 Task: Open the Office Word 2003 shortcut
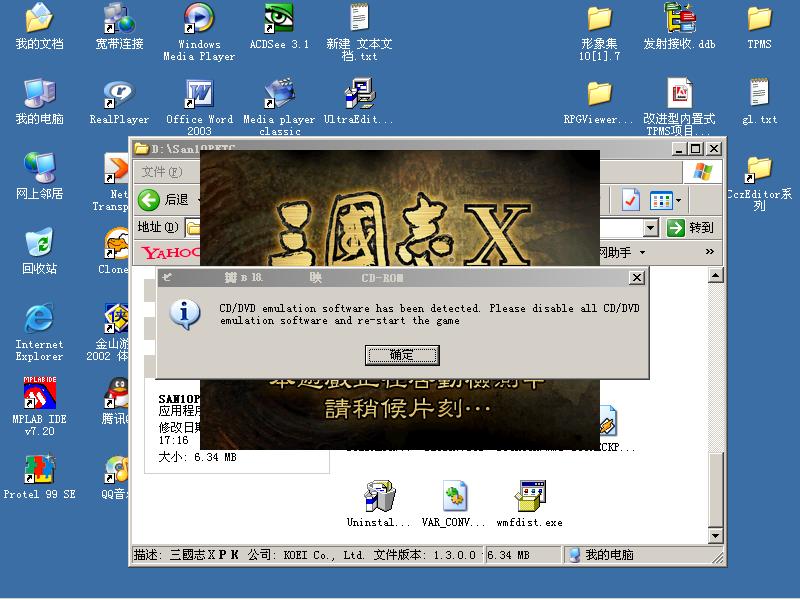coord(199,95)
